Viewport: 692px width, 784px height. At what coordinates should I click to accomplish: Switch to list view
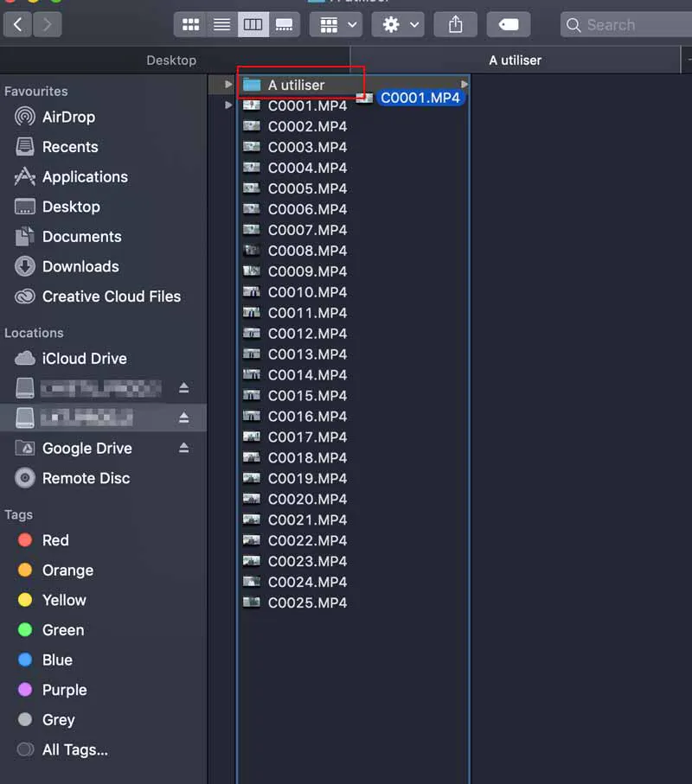[x=221, y=24]
